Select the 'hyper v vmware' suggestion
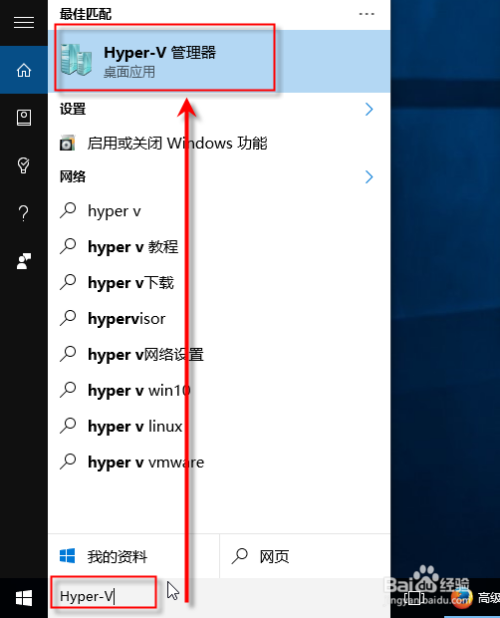The height and width of the screenshot is (618, 500). click(x=219, y=462)
